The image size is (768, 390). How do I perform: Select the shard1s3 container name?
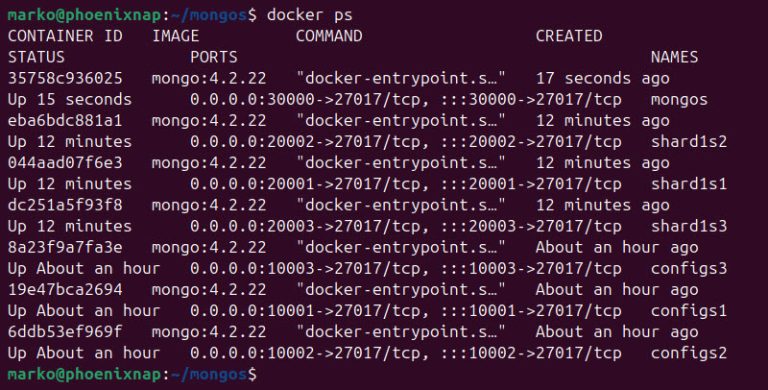[x=689, y=226]
